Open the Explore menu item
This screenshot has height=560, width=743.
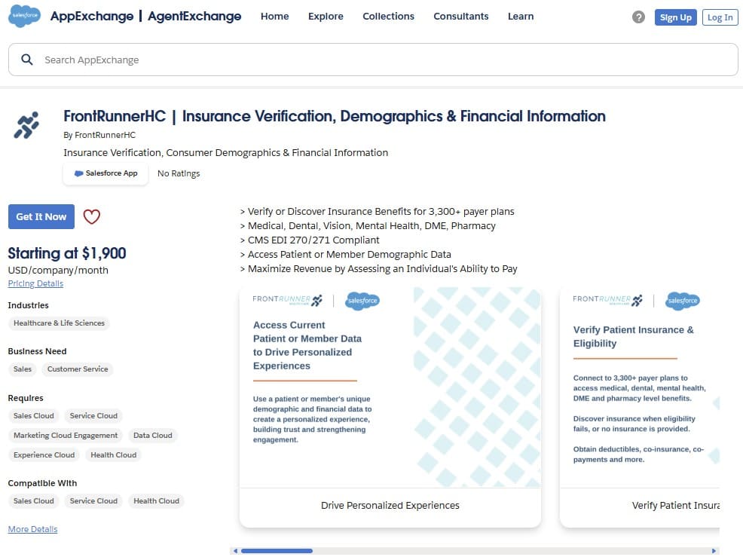click(x=326, y=16)
